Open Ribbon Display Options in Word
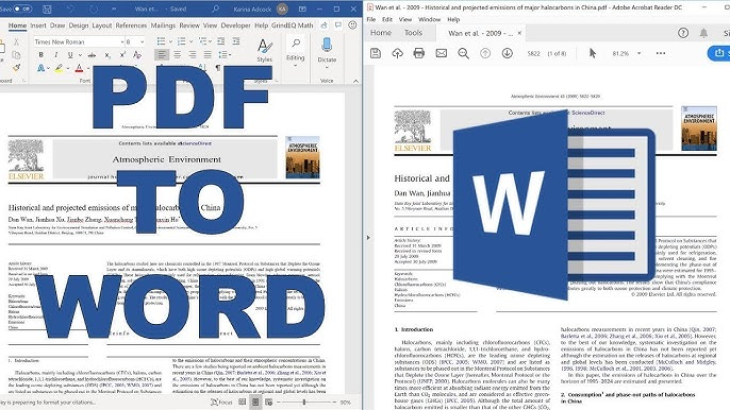This screenshot has height=410, width=730. (x=303, y=8)
